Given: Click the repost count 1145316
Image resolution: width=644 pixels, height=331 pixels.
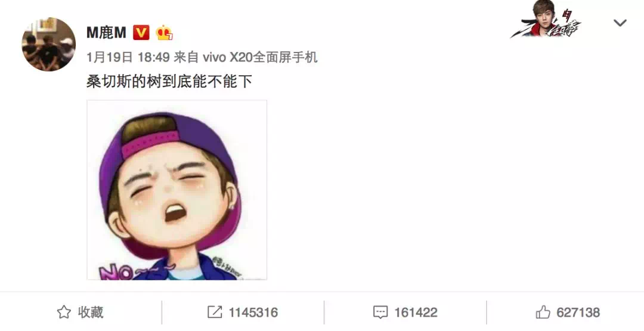Looking at the screenshot, I should click(x=253, y=313).
